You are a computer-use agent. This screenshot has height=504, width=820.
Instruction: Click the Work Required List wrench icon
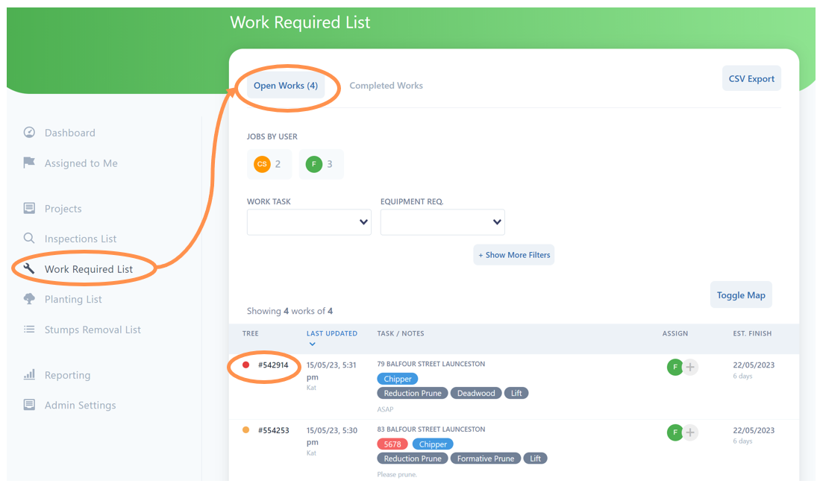point(29,268)
